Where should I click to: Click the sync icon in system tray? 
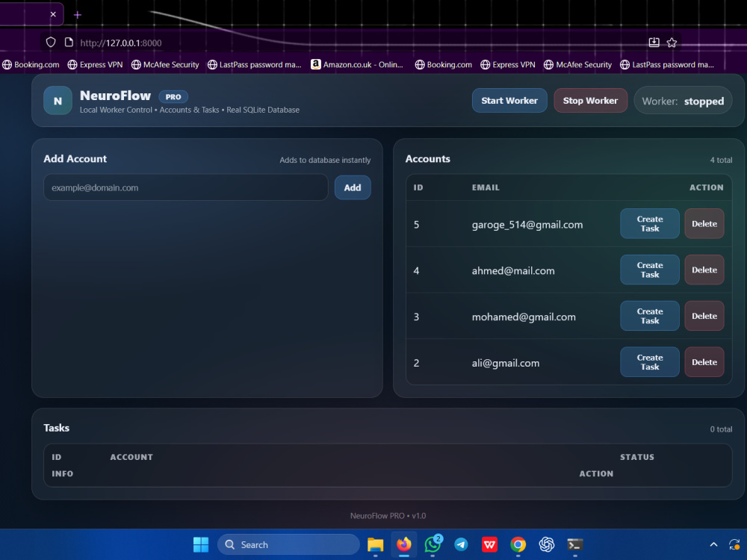coord(734,544)
